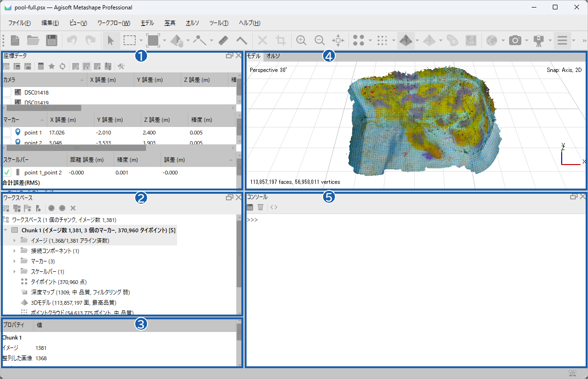Image resolution: width=588 pixels, height=379 pixels.
Task: Zoom in using the magnifier plus icon
Action: (x=302, y=40)
